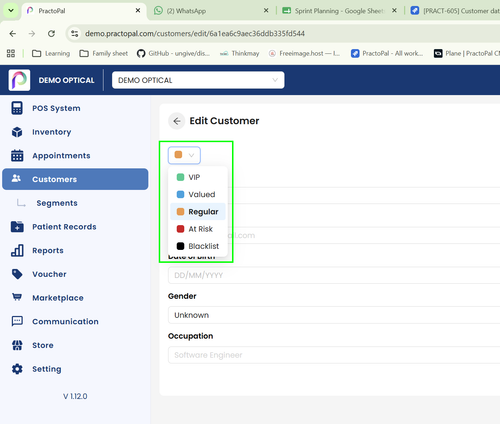The height and width of the screenshot is (424, 500).
Task: Open Patient Records in sidebar
Action: 75,227
